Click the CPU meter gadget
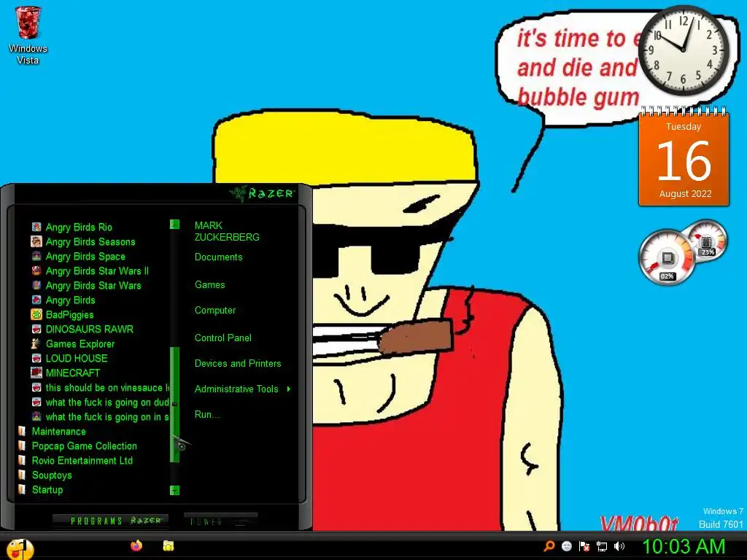Viewport: 747px width, 560px height. pos(667,258)
